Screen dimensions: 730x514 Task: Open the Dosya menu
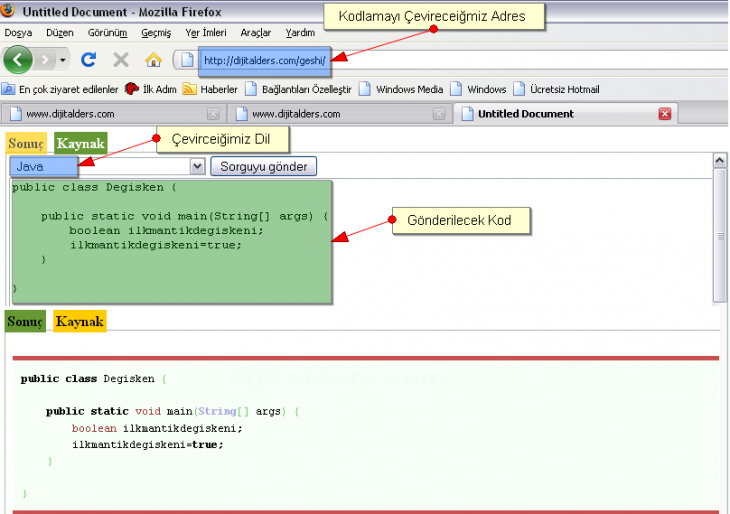[18, 33]
